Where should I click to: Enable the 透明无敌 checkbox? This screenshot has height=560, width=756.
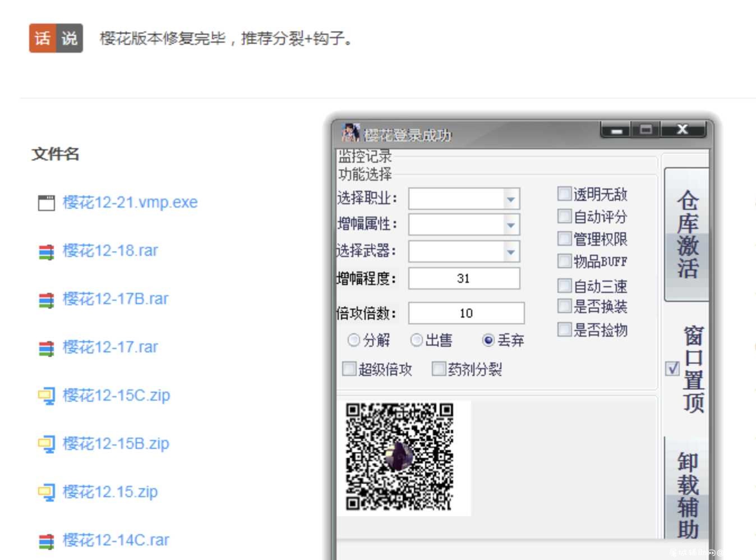point(564,194)
